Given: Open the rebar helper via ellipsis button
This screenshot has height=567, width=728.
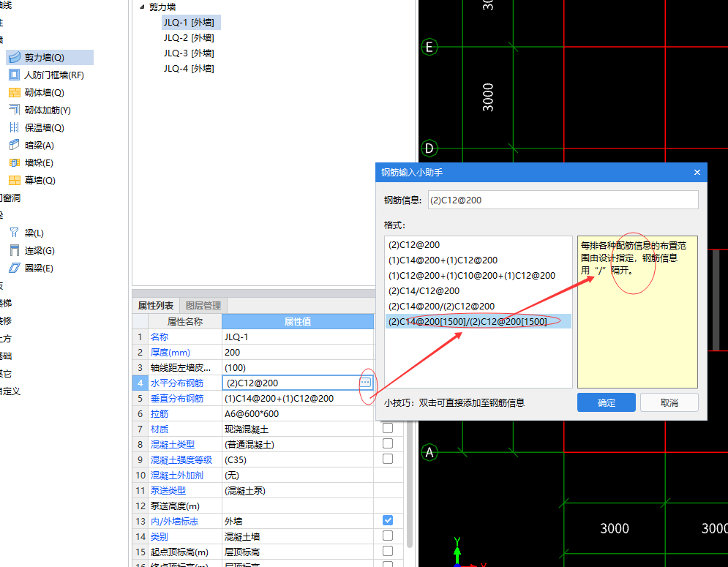Looking at the screenshot, I should click(x=365, y=383).
